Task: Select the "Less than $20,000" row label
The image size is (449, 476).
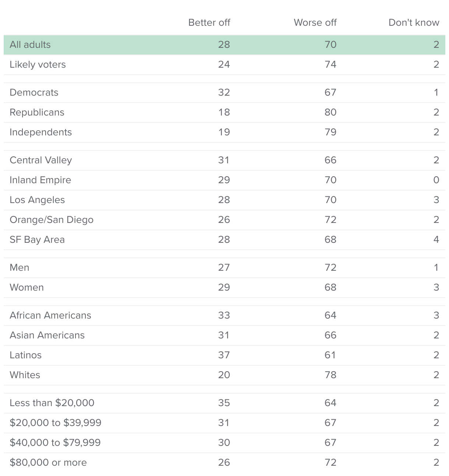Action: tap(52, 403)
